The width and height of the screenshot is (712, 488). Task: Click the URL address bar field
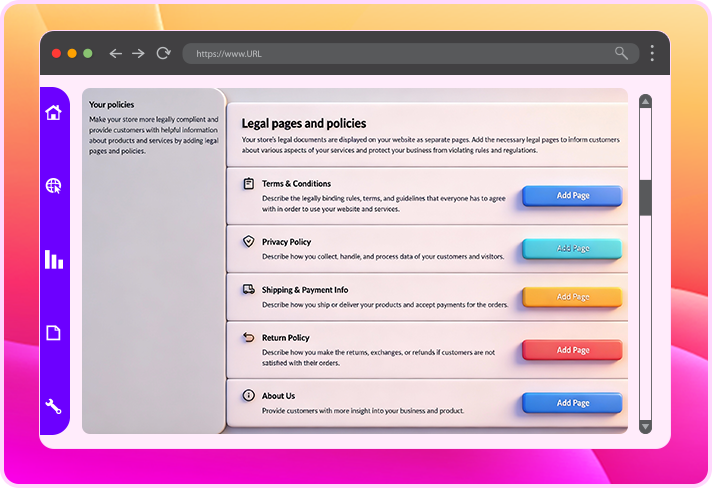pos(400,53)
